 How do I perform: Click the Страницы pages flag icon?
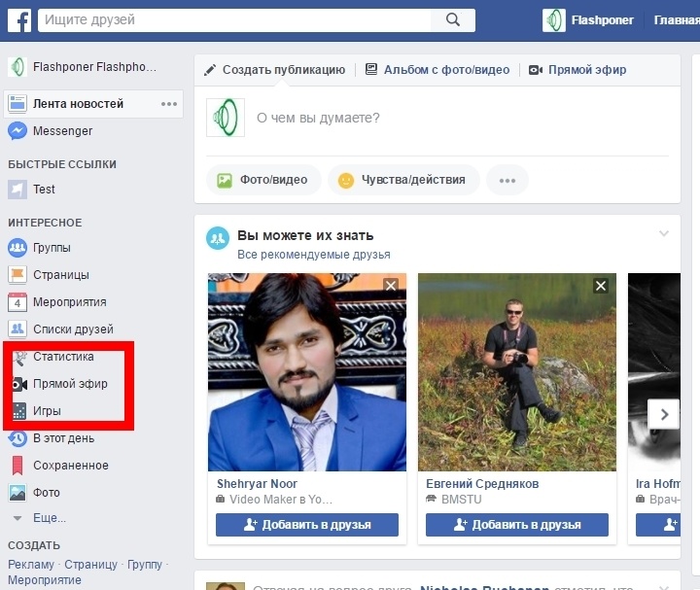point(17,275)
